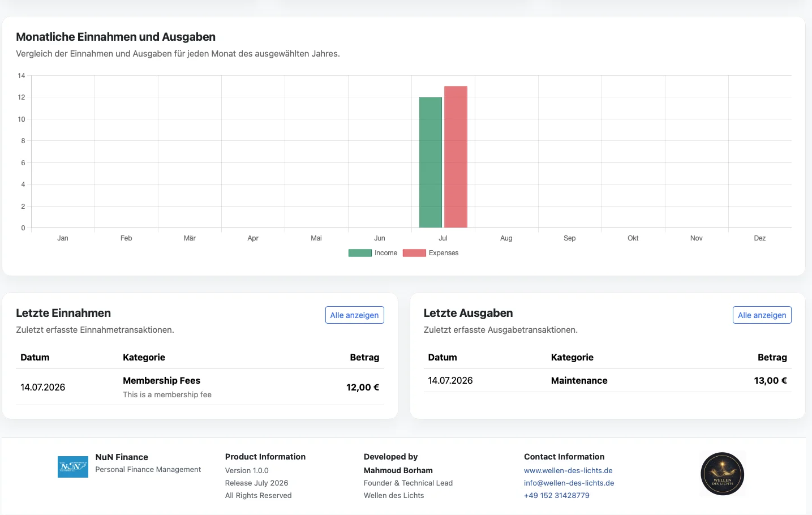Show all entries in Letzte Einnahmen
812x515 pixels.
coord(355,315)
